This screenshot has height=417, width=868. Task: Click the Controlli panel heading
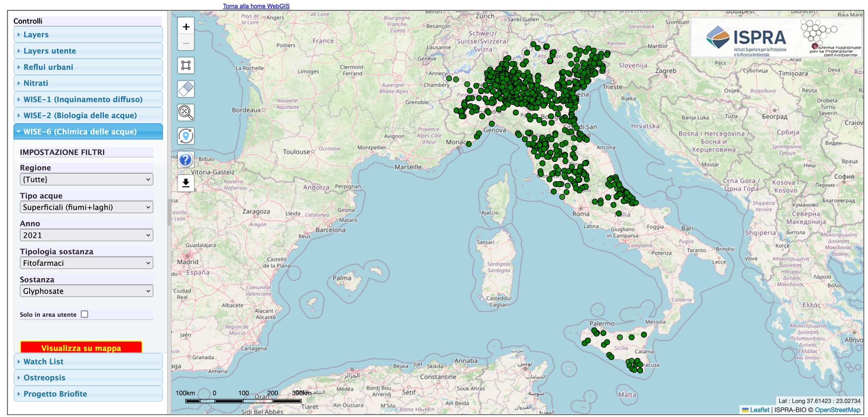[28, 21]
